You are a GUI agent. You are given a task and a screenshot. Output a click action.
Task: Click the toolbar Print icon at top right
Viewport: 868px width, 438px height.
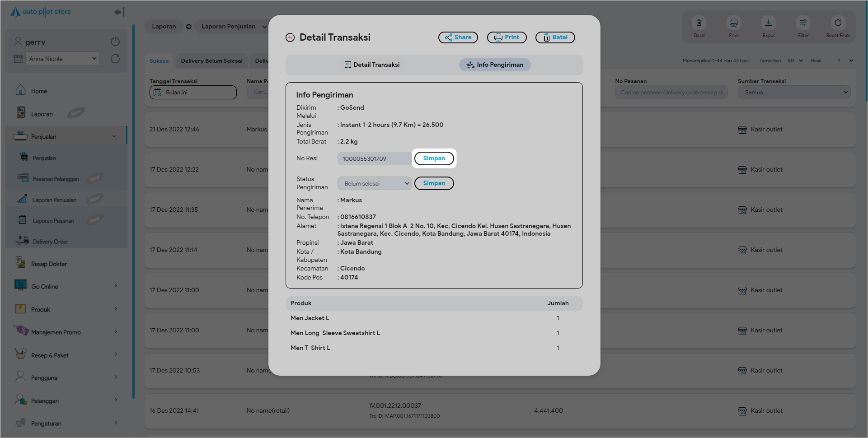click(733, 23)
